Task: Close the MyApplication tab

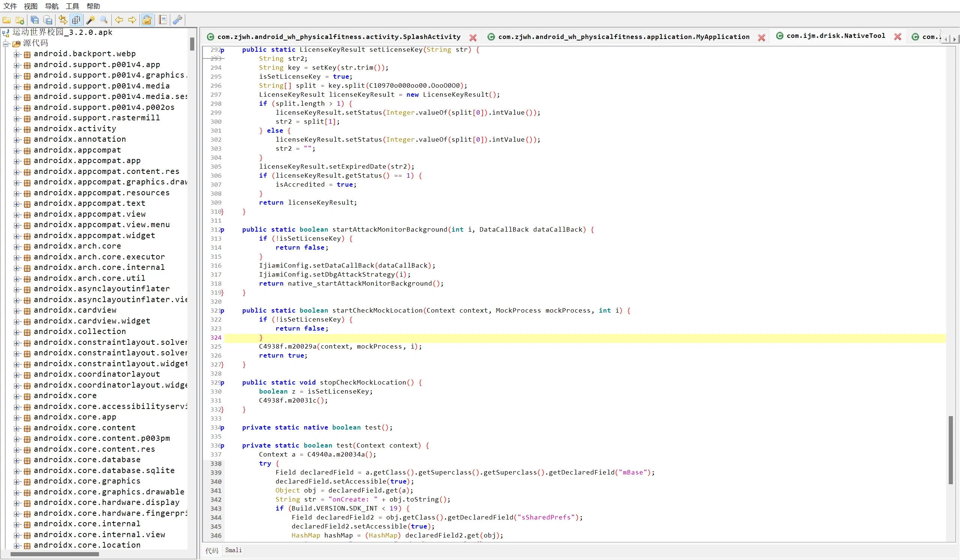Action: tap(762, 37)
